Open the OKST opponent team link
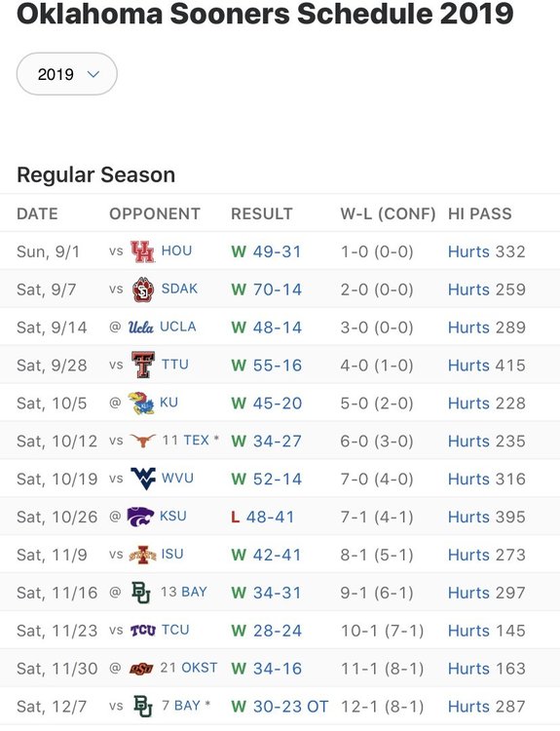Image resolution: width=560 pixels, height=731 pixels. [x=200, y=668]
